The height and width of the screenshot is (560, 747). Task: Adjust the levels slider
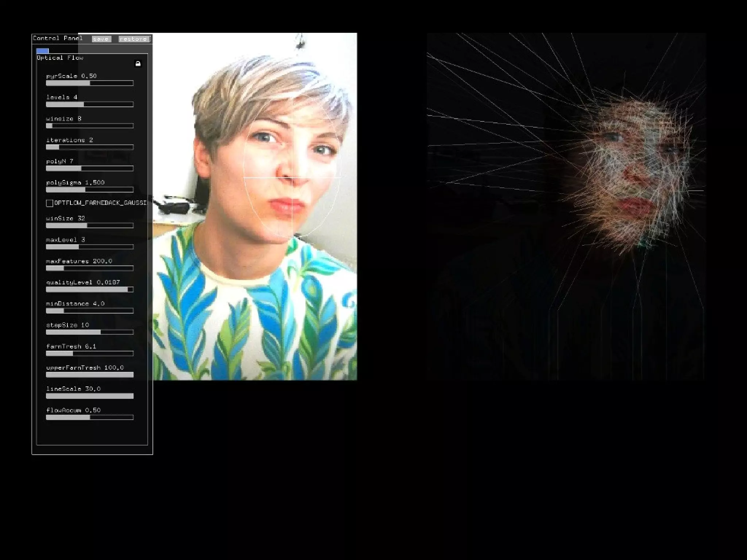point(89,105)
